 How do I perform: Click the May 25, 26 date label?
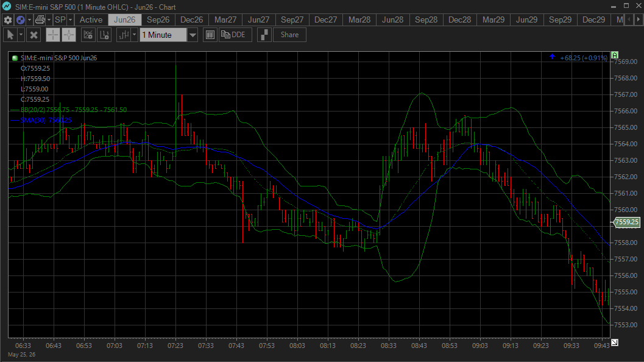[x=22, y=354]
